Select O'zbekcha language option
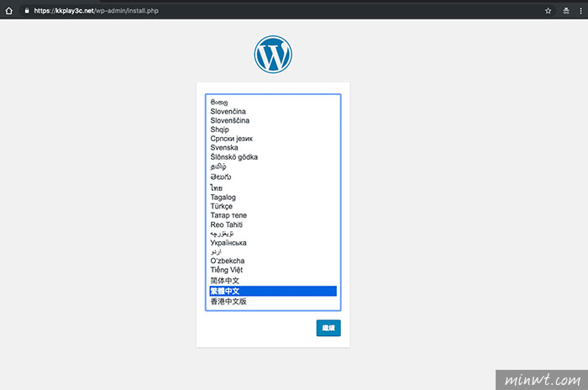Viewport: 588px width, 390px height. (273, 261)
